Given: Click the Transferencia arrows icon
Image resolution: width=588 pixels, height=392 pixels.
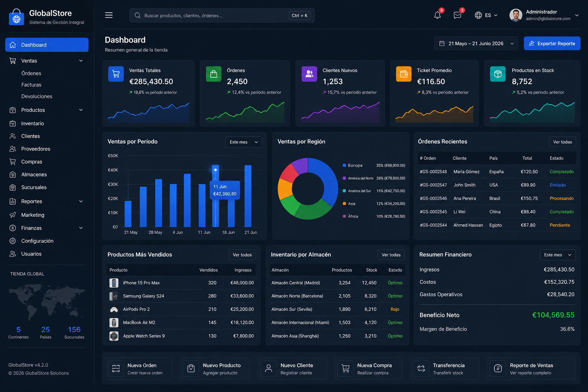Looking at the screenshot, I should click(x=421, y=368).
